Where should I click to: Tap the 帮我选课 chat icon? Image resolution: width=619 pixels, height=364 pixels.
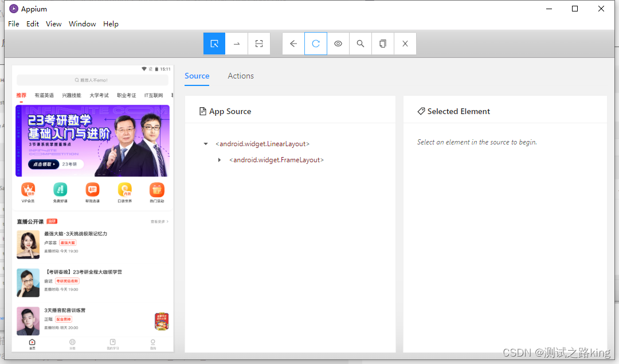92,190
